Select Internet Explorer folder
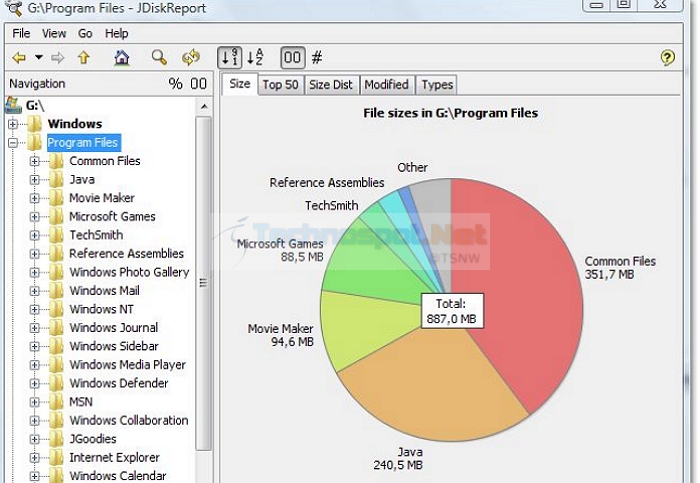This screenshot has width=700, height=483. click(x=114, y=458)
